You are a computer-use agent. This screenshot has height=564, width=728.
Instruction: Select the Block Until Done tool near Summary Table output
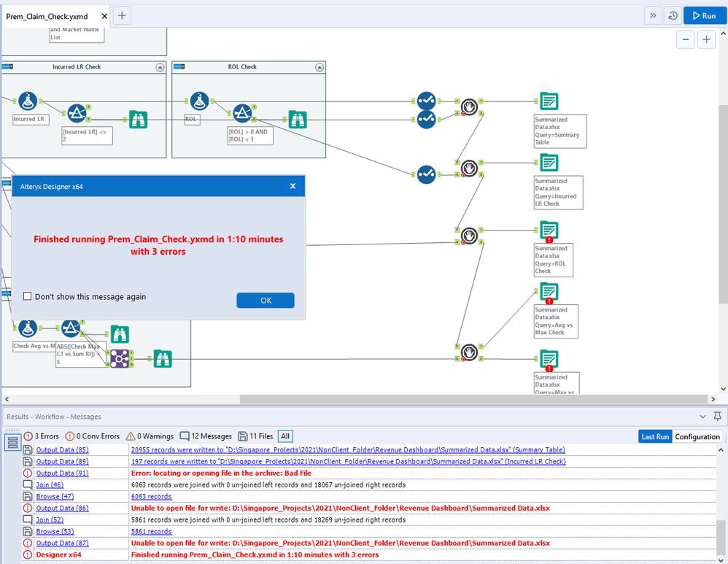point(469,107)
